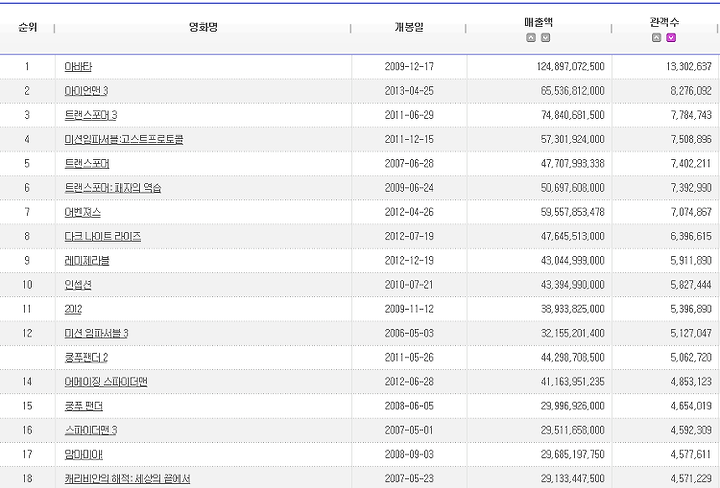Screen dimensions: 720x488
Task: Open the 2012 movie title link
Action: (73, 309)
